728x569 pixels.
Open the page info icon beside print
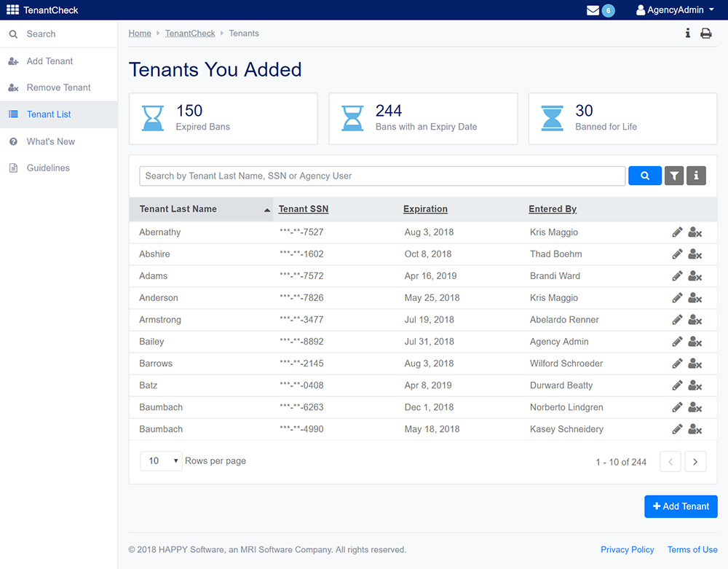coord(687,34)
